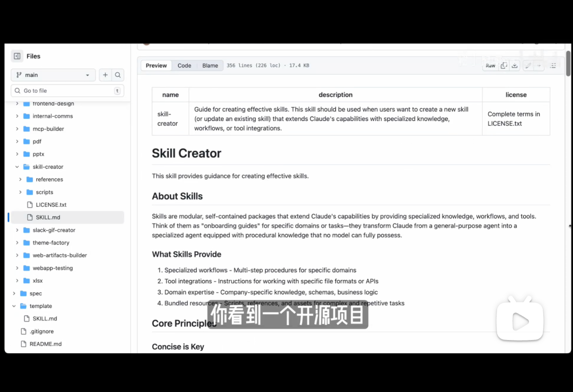Image resolution: width=573 pixels, height=392 pixels.
Task: Collapse the template folder chevron
Action: [x=14, y=306]
